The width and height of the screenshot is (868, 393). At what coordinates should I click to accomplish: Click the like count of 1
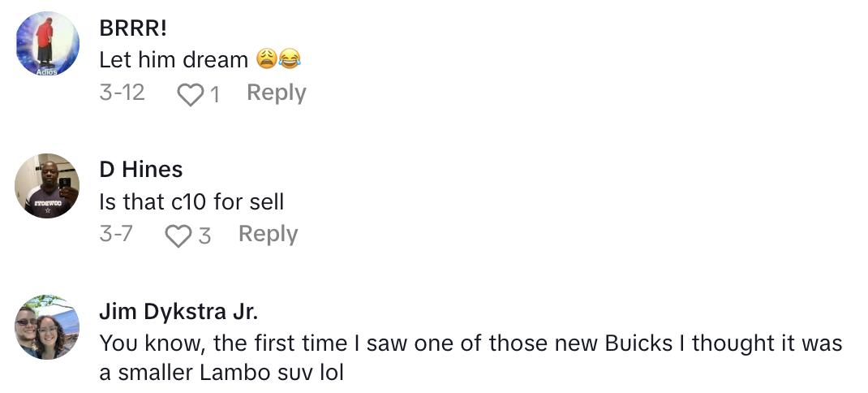tap(215, 96)
